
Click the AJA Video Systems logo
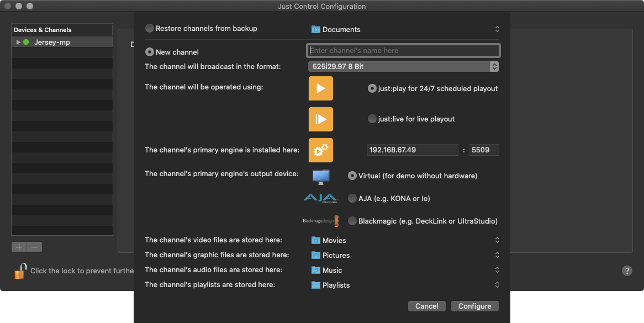click(x=320, y=199)
